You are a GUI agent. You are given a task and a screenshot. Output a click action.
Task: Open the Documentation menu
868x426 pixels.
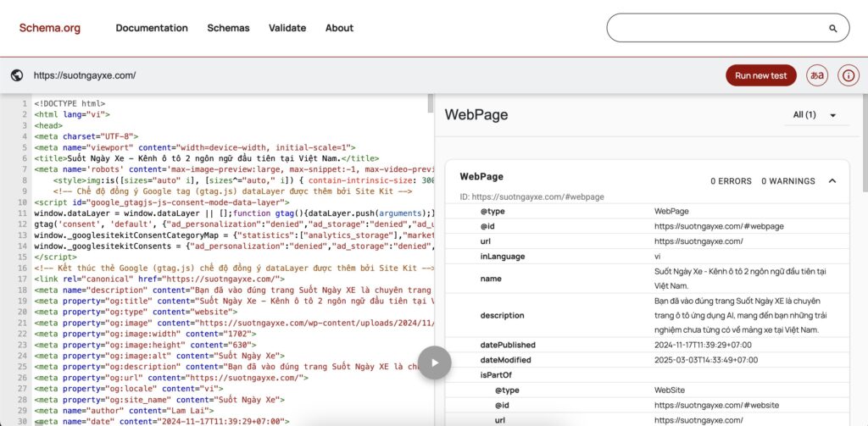152,28
